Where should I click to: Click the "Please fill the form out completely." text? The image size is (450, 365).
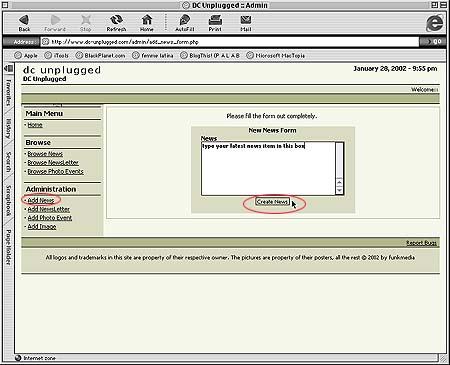tap(272, 116)
